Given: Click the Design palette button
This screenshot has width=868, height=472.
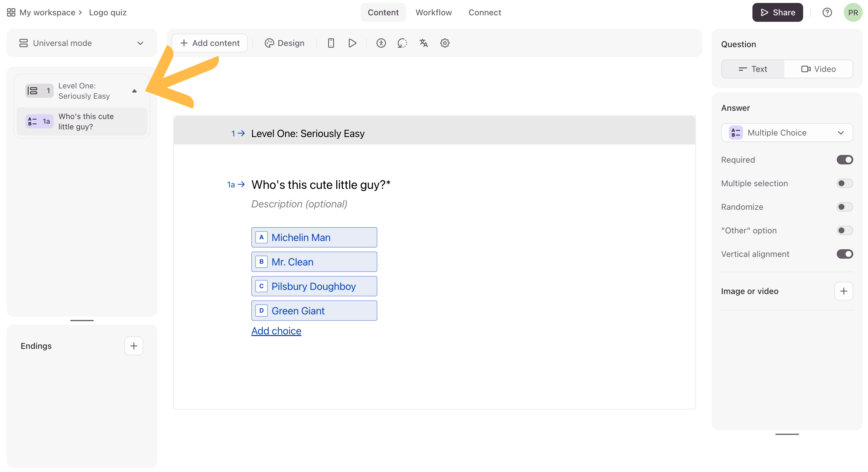Looking at the screenshot, I should pyautogui.click(x=285, y=43).
